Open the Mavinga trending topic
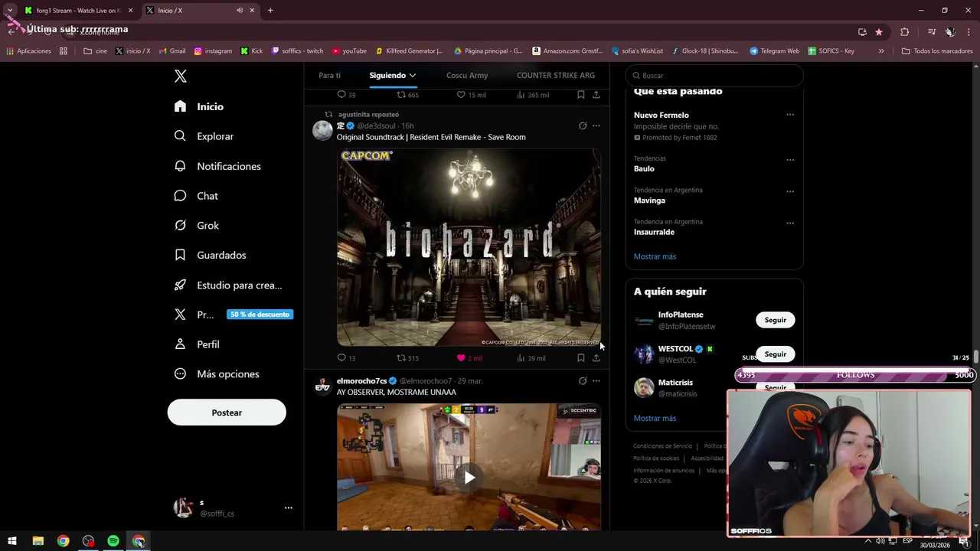Screen dimensions: 980x551 649,201
